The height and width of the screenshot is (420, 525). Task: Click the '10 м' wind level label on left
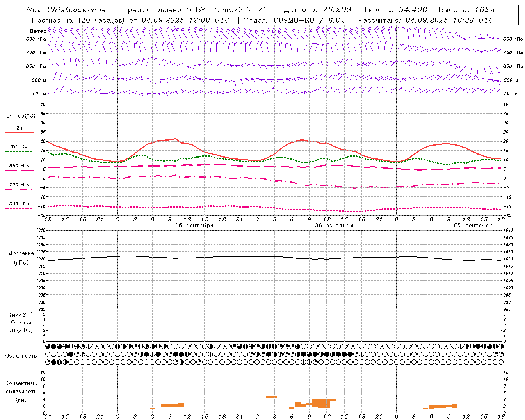point(39,94)
